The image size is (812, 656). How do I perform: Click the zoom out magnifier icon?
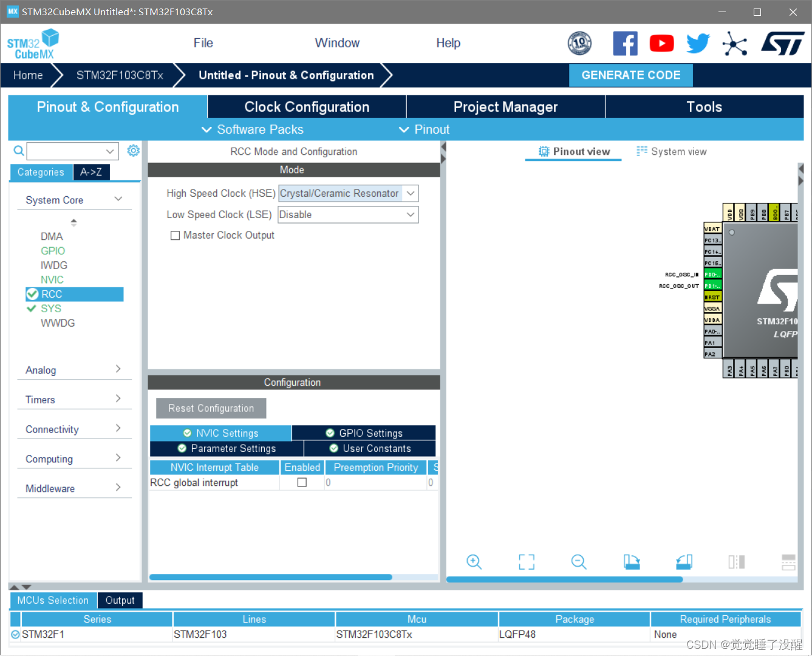pos(579,562)
